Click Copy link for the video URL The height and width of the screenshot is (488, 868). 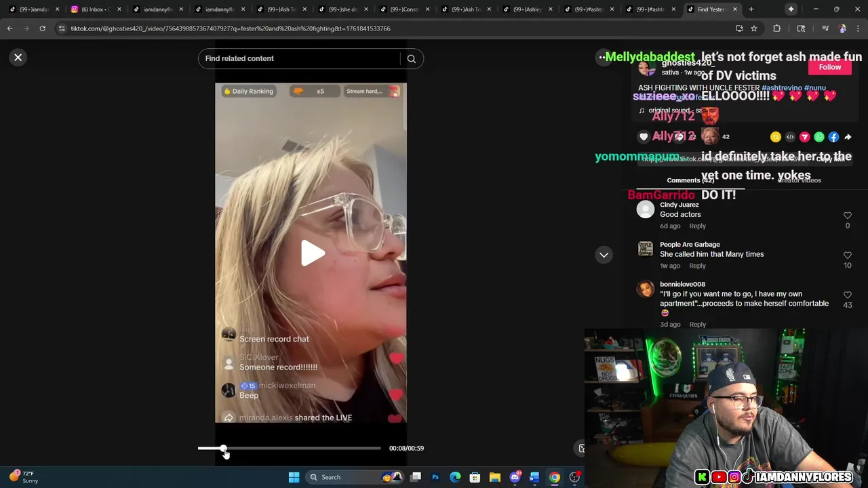pos(830,159)
